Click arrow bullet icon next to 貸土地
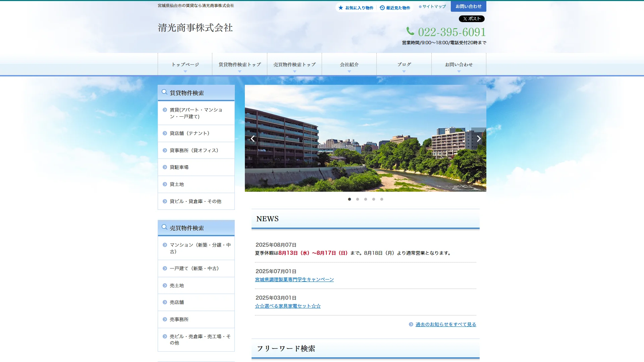 (165, 184)
